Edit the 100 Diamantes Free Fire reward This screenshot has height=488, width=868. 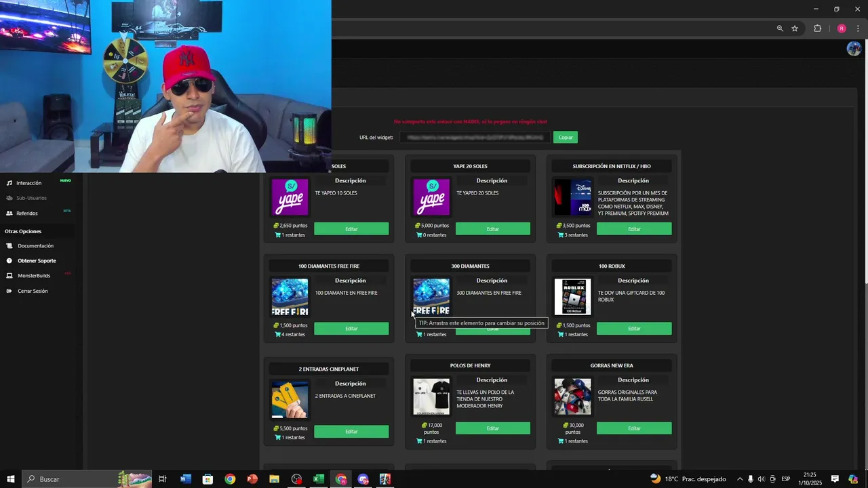(351, 329)
